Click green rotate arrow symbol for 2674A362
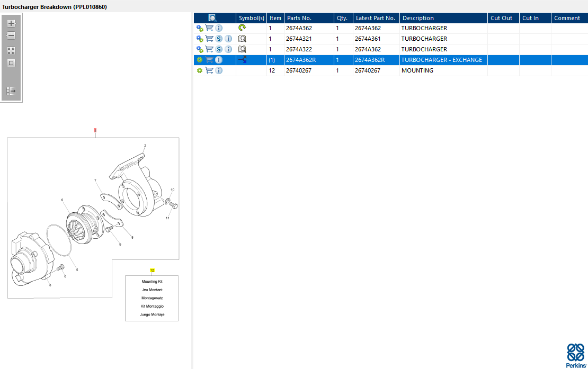This screenshot has width=588, height=369. tap(242, 28)
